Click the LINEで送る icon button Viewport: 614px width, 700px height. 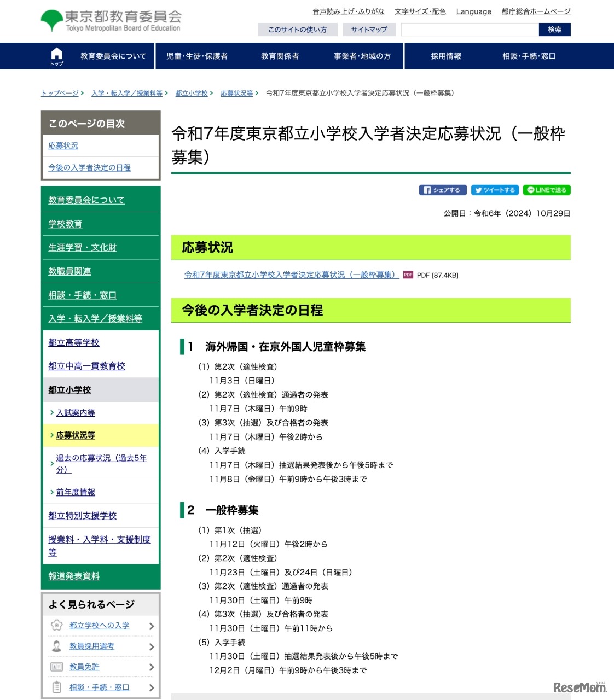click(x=546, y=190)
